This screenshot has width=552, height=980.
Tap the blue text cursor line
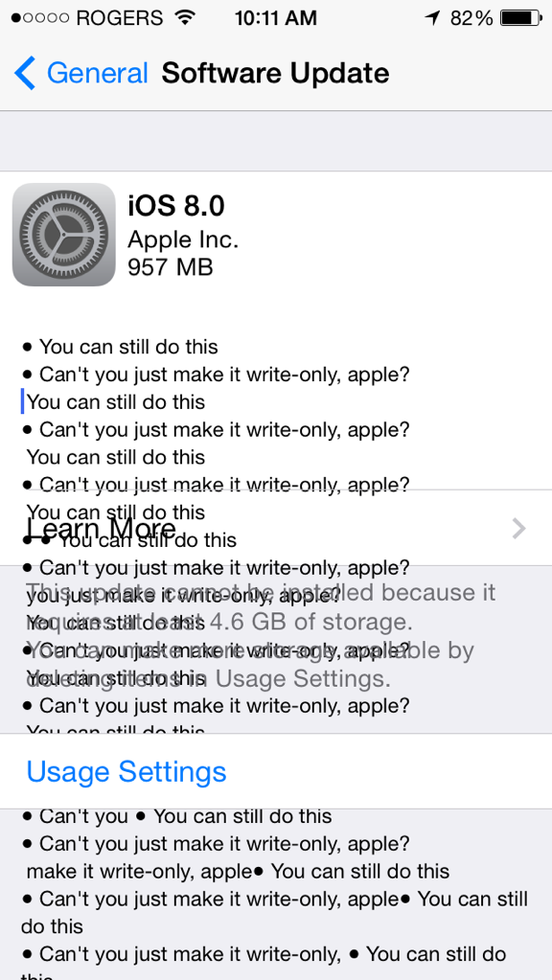[22, 401]
